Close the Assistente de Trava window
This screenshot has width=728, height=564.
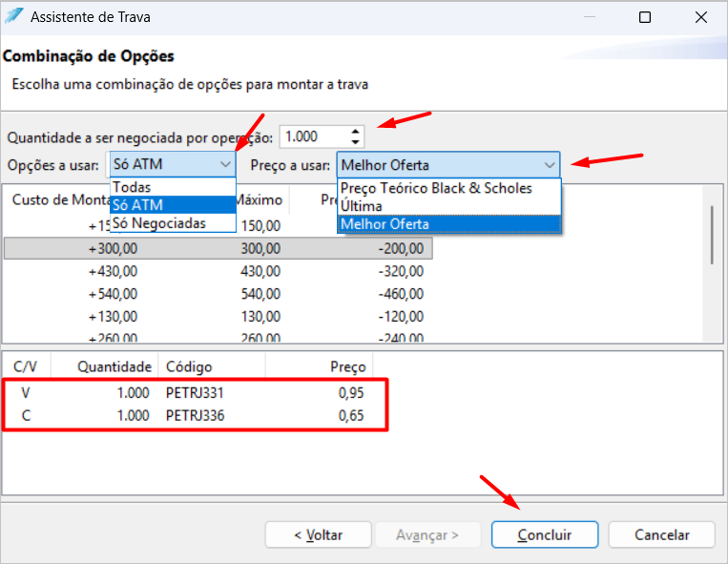coord(701,17)
